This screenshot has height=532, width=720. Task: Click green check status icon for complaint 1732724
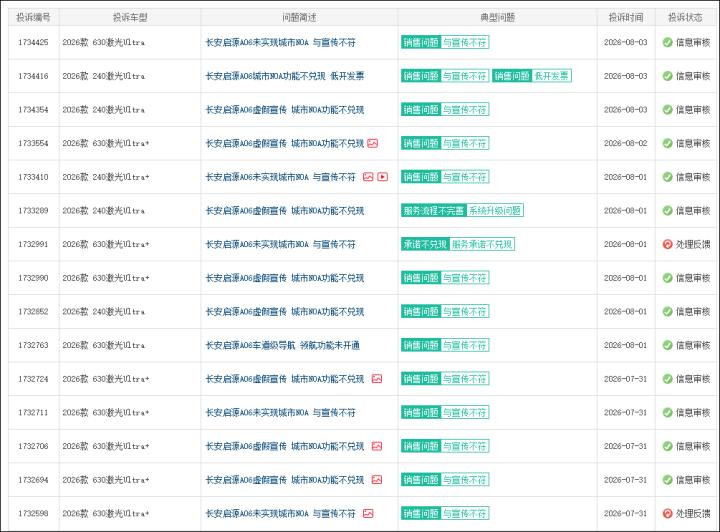(x=668, y=379)
